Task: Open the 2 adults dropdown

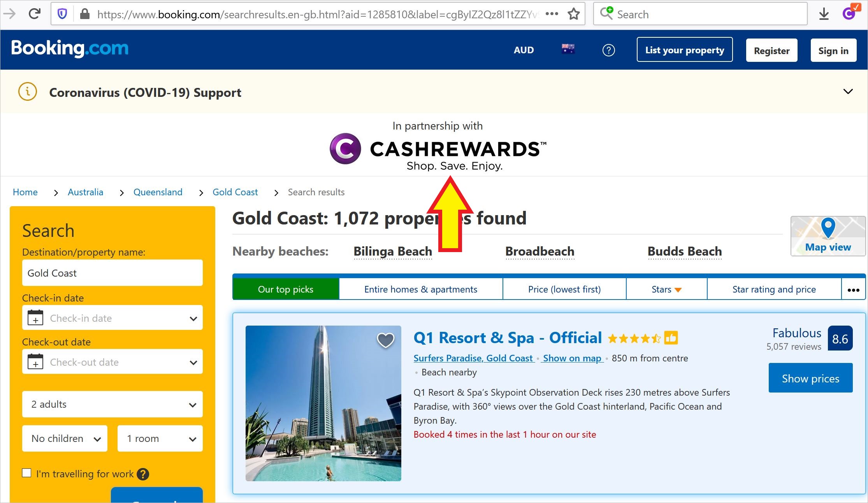Action: point(112,404)
